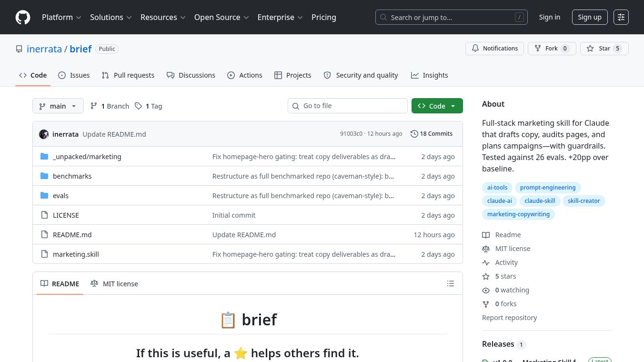Open the README outline list icon

pos(451,283)
